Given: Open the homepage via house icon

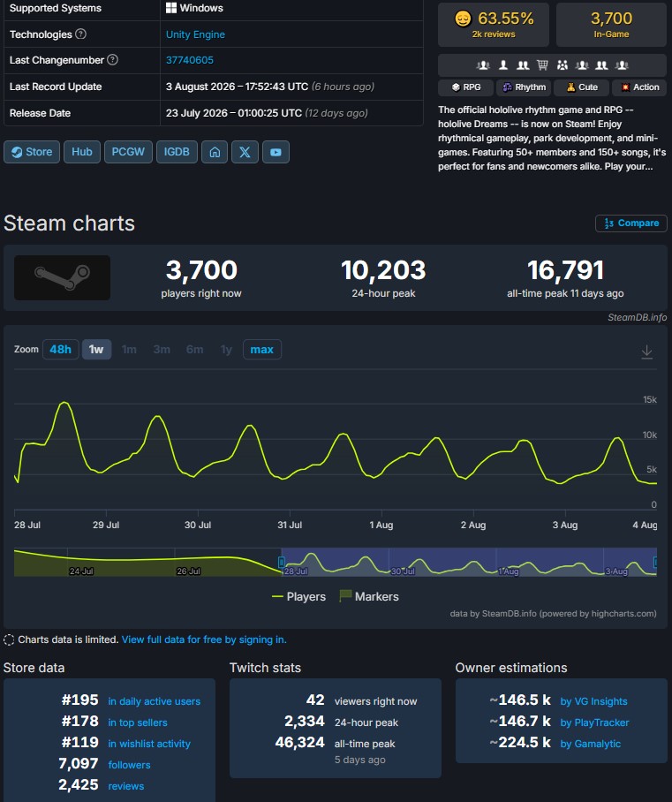Looking at the screenshot, I should [x=215, y=152].
